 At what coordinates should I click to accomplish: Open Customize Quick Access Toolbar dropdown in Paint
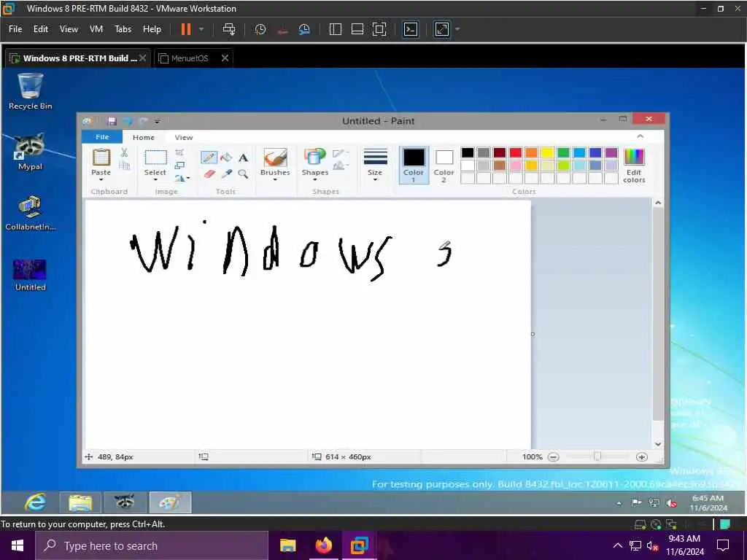pyautogui.click(x=158, y=121)
